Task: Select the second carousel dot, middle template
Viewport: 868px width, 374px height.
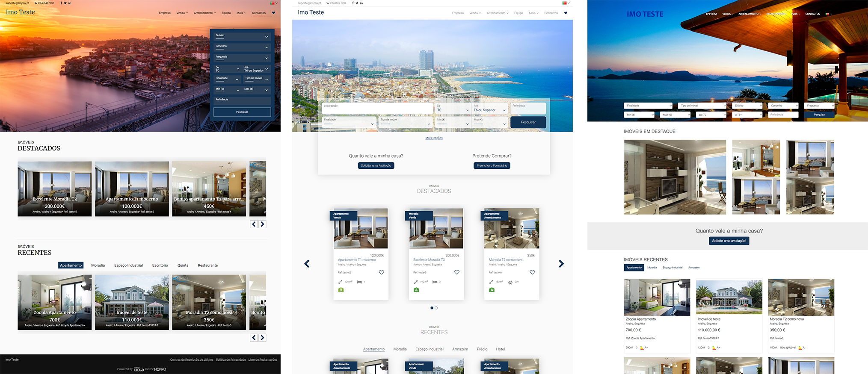Action: click(436, 308)
